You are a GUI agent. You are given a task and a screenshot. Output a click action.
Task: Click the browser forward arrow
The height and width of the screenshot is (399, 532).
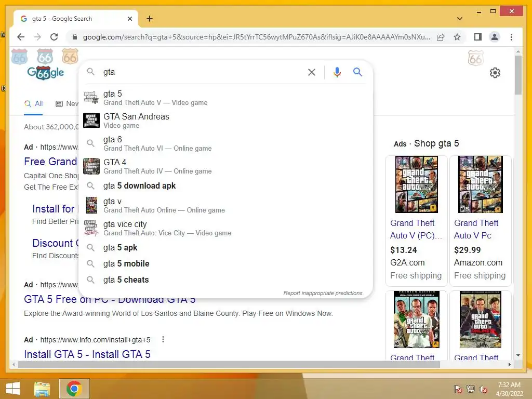(x=37, y=37)
